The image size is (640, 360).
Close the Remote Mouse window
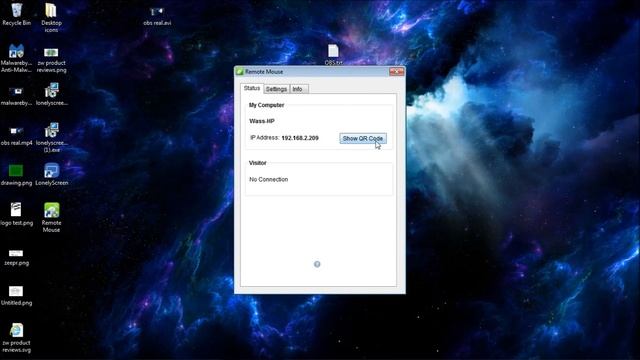click(x=396, y=72)
